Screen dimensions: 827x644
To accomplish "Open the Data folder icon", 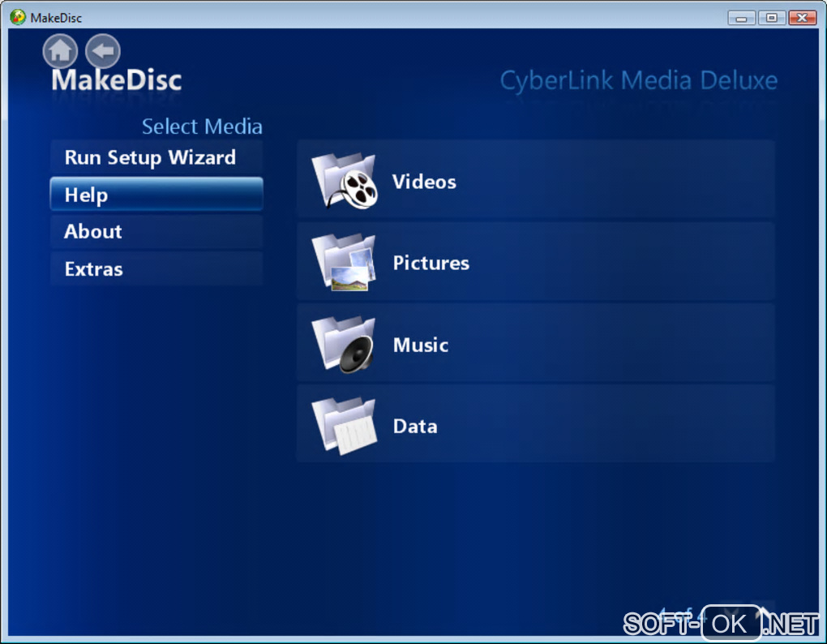I will click(x=345, y=426).
